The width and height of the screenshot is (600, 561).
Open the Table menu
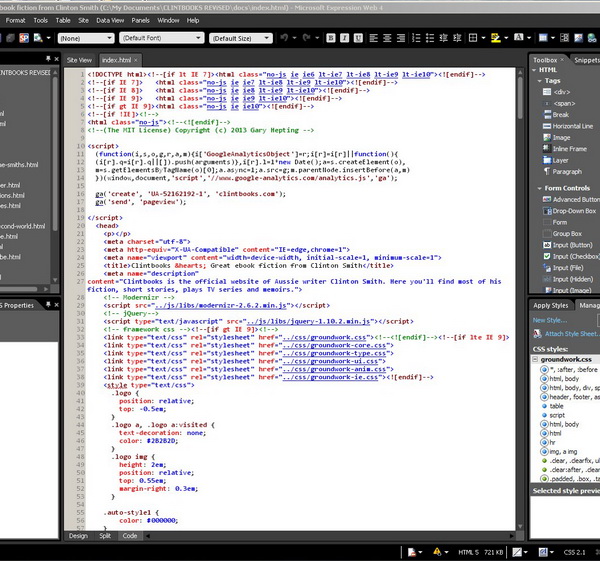[63, 20]
